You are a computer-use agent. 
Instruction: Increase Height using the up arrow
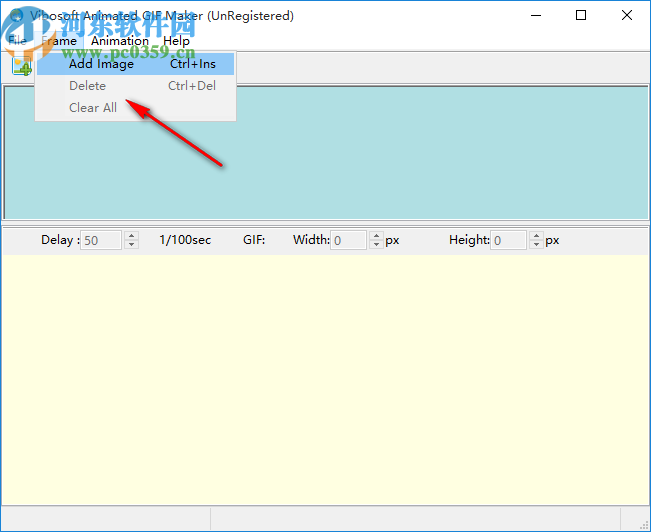point(536,235)
